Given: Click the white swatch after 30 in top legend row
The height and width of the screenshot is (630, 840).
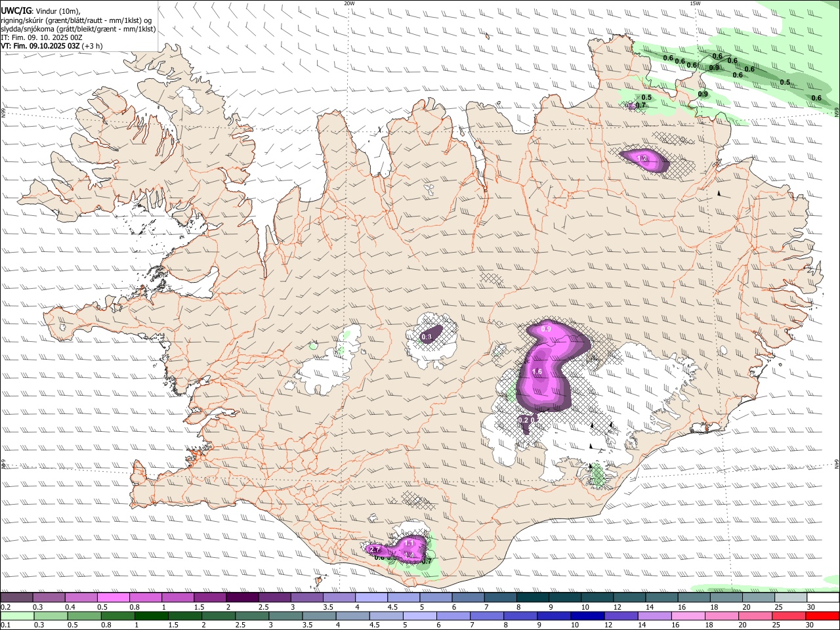Looking at the screenshot, I should coord(824,597).
